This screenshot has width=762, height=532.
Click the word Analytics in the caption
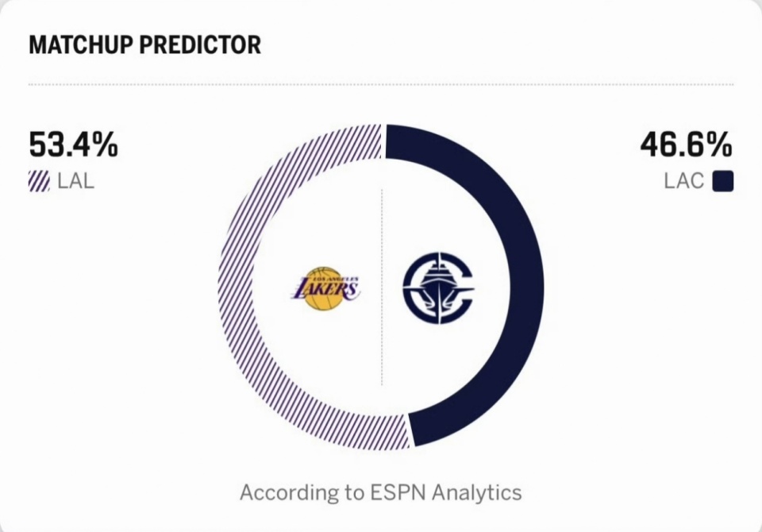point(476,492)
